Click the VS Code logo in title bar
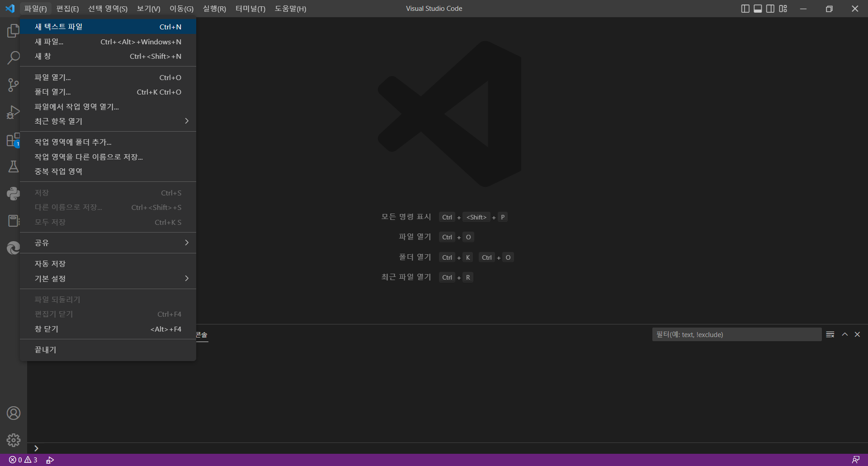868x466 pixels. [10, 9]
